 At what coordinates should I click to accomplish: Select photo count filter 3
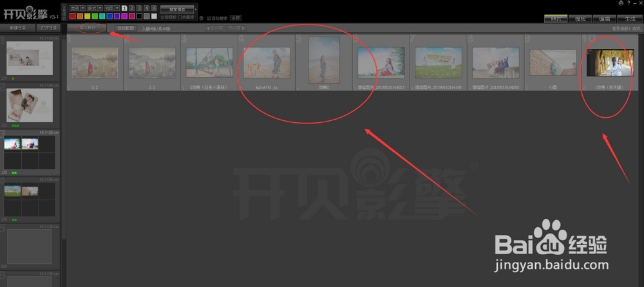pos(139,8)
